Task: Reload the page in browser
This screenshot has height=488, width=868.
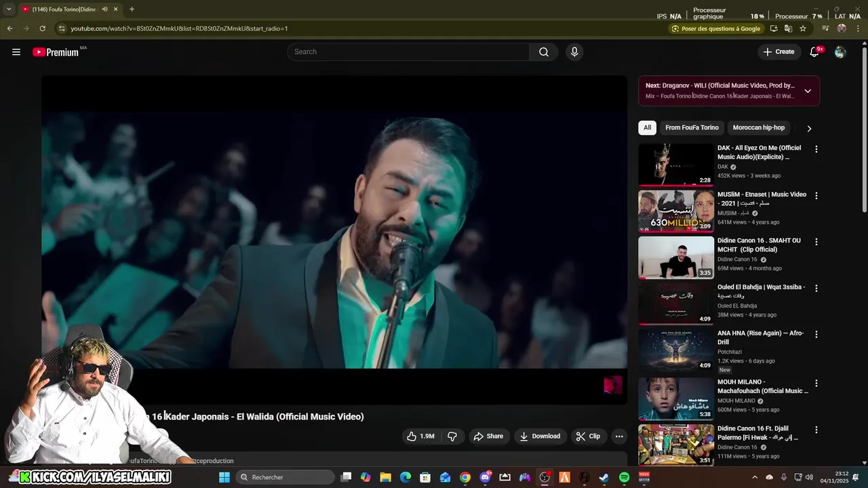Action: [42, 28]
